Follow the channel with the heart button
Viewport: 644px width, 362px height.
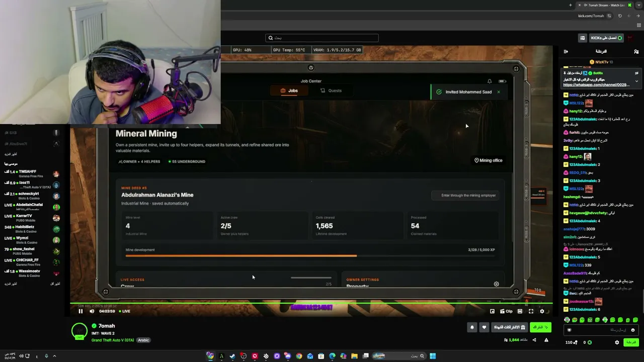(x=484, y=327)
